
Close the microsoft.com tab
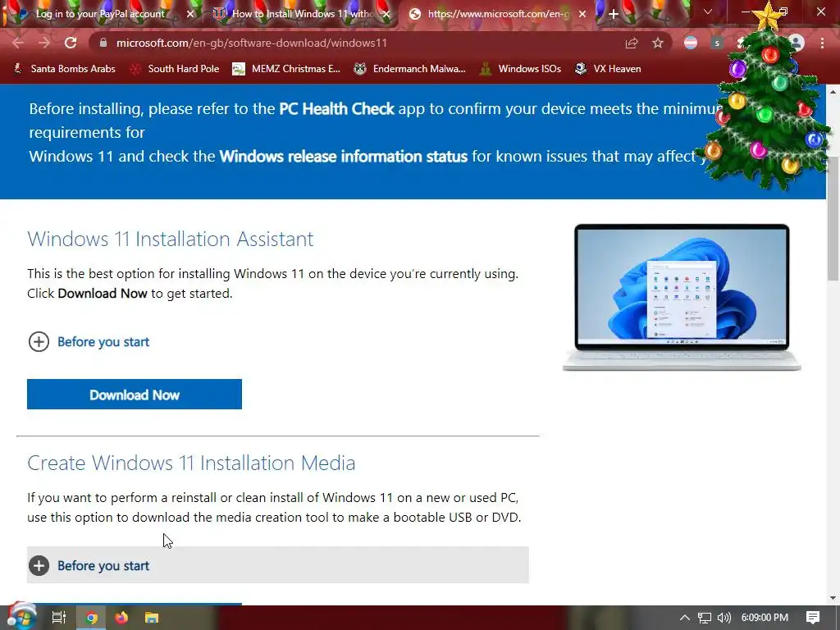(582, 14)
